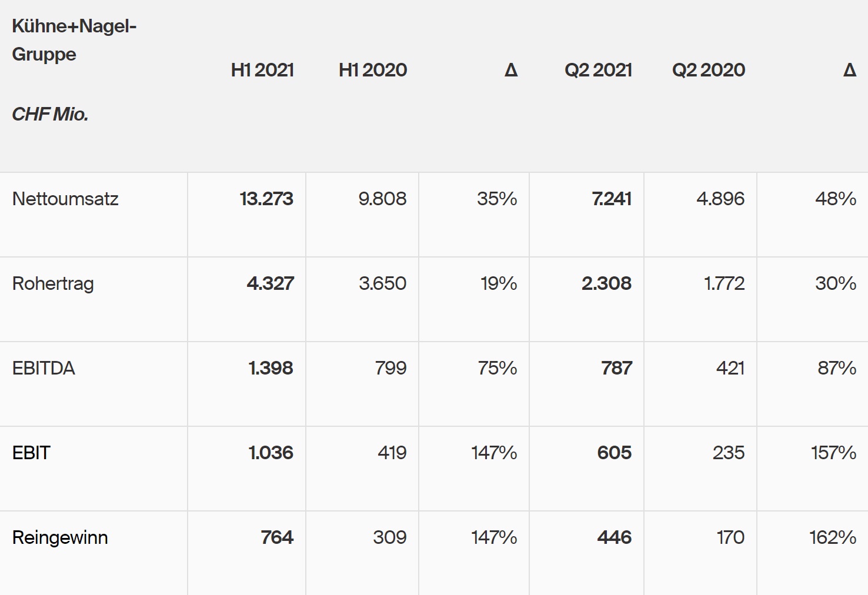Click the Rohertrag value 3.650
Image resolution: width=868 pixels, height=595 pixels.
[382, 283]
